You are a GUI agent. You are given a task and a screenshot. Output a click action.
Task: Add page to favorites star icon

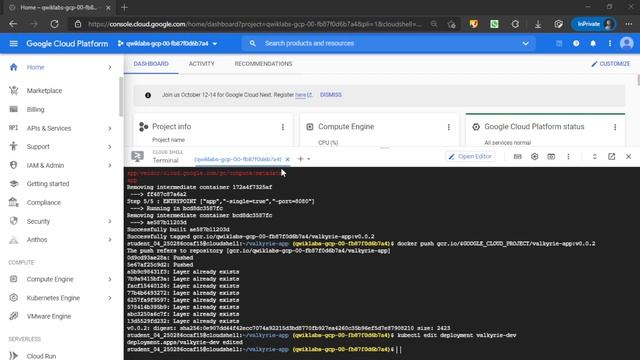(451, 24)
